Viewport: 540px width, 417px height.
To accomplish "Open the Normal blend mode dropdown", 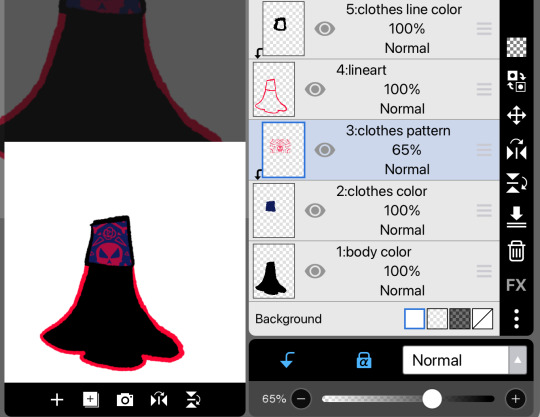I will point(464,360).
